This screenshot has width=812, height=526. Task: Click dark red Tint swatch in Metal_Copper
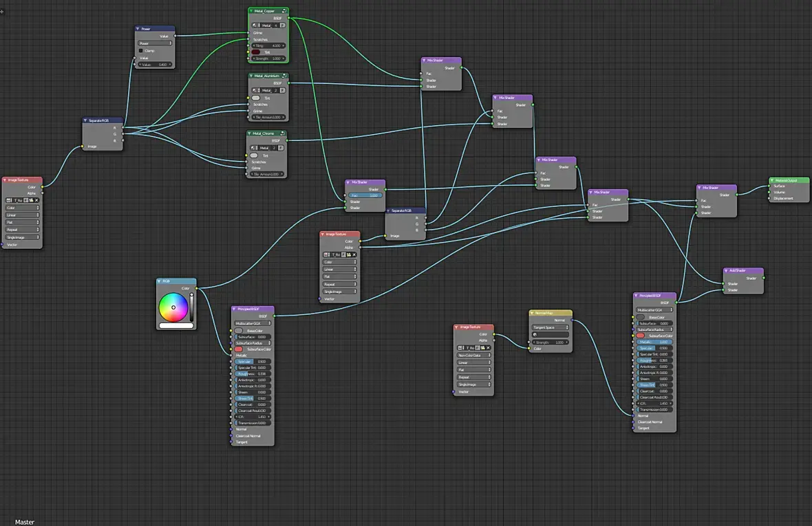pyautogui.click(x=256, y=52)
